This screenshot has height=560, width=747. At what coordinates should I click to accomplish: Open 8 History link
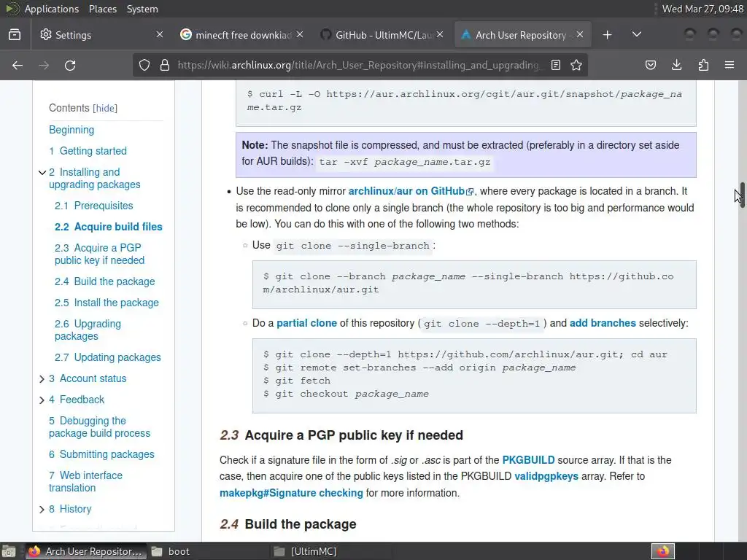pos(70,509)
